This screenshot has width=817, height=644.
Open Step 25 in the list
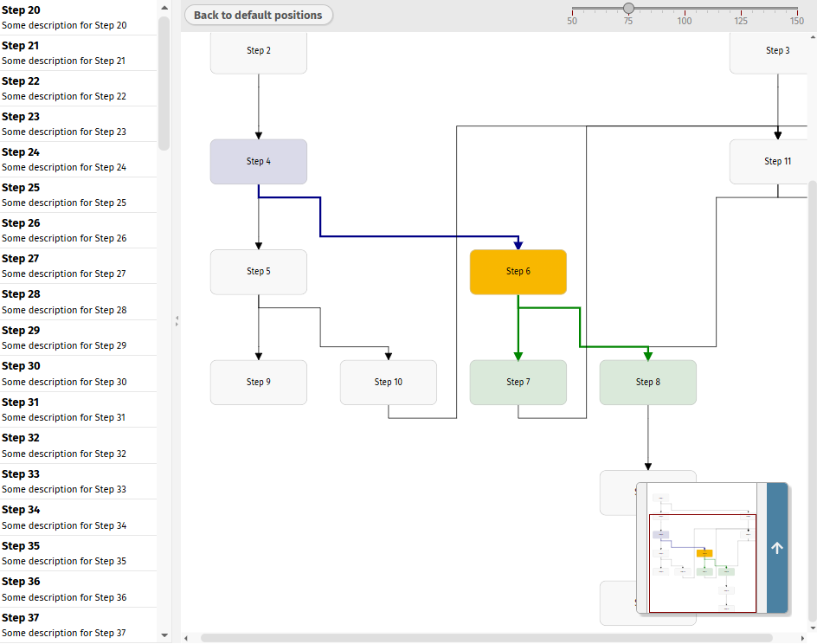78,195
